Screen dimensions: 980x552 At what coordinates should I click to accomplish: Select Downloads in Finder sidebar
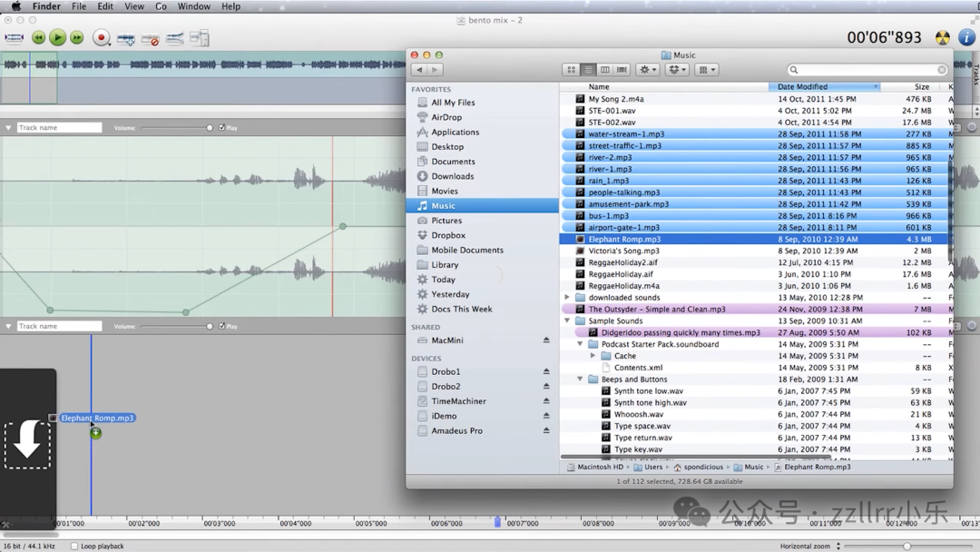click(x=452, y=176)
